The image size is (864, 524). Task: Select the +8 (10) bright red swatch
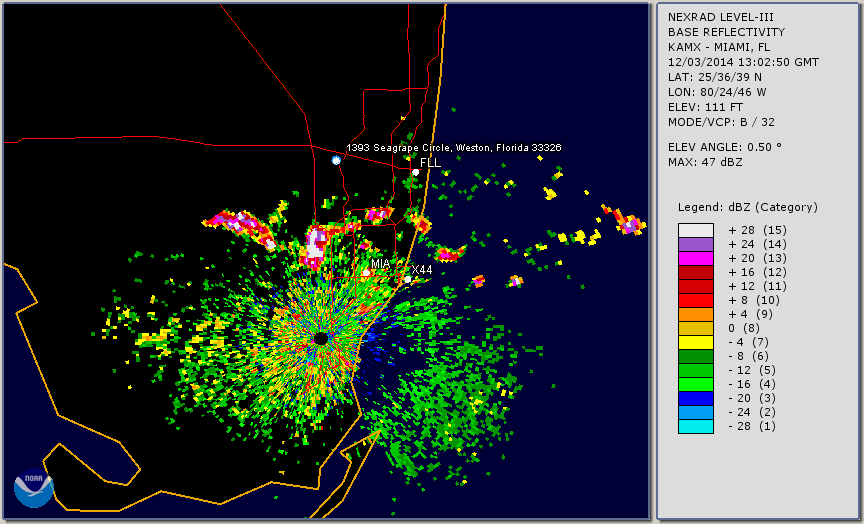click(x=696, y=300)
